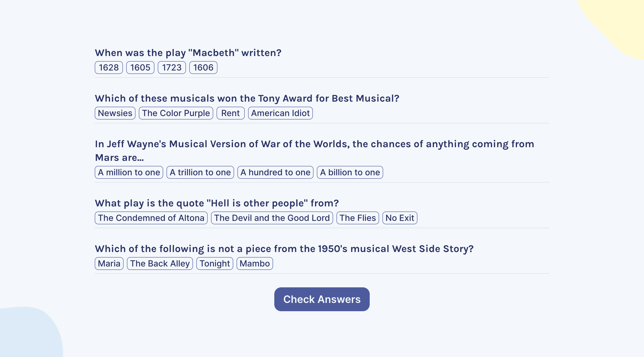Select The Devil and the Good Lord

point(272,218)
